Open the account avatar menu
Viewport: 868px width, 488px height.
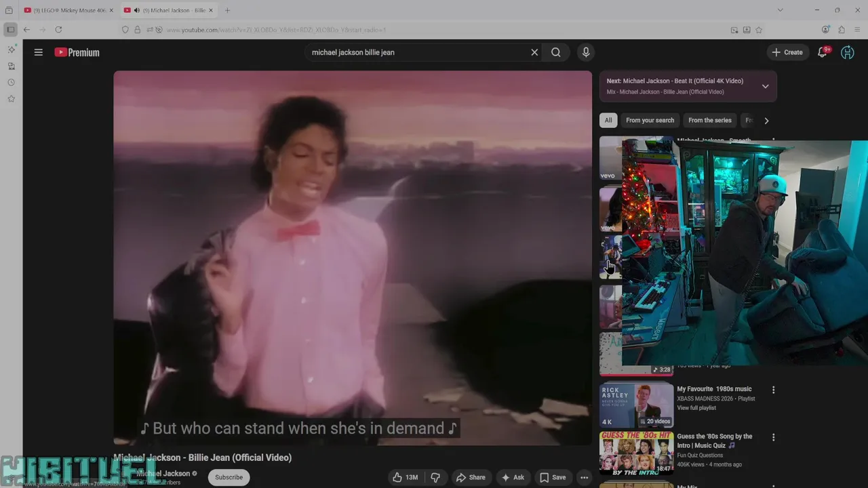(848, 52)
